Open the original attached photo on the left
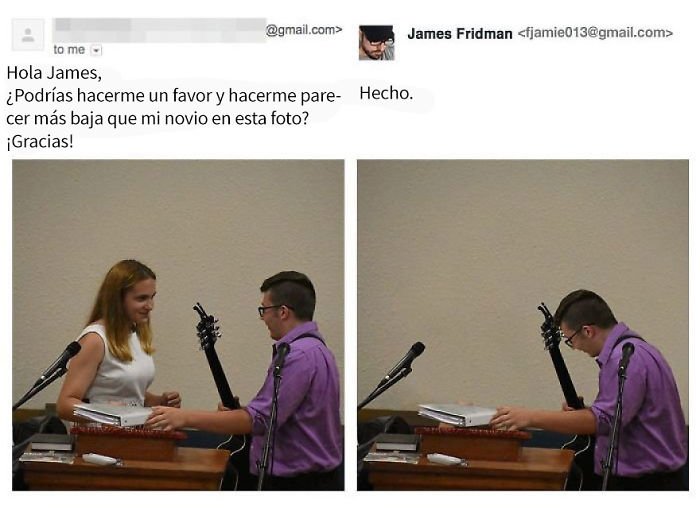 [x=178, y=325]
